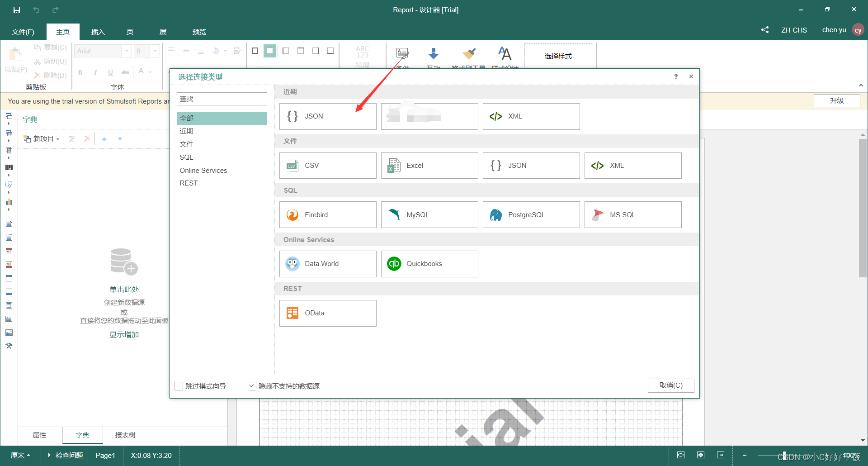868x466 pixels.
Task: Select the PostgreSQL connection tile
Action: click(531, 215)
